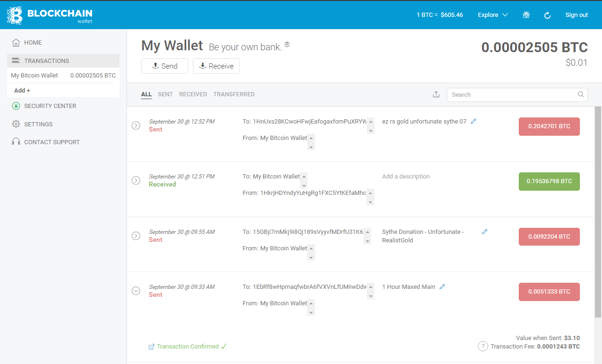Click the transactions list vertical scrollbar
This screenshot has height=364, width=602.
(x=598, y=212)
